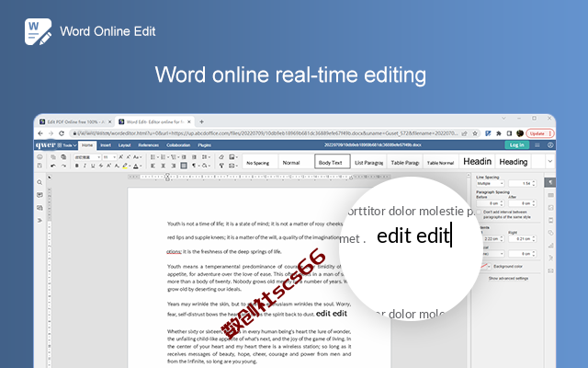Click the browser Extensions puzzle icon
The height and width of the screenshot is (368, 588).
[499, 133]
